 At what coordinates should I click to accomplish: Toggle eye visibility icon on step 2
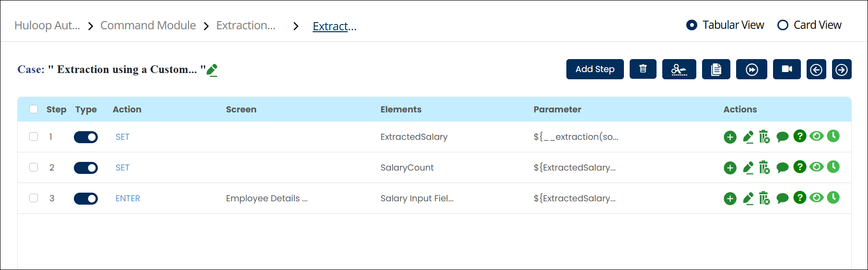point(816,167)
